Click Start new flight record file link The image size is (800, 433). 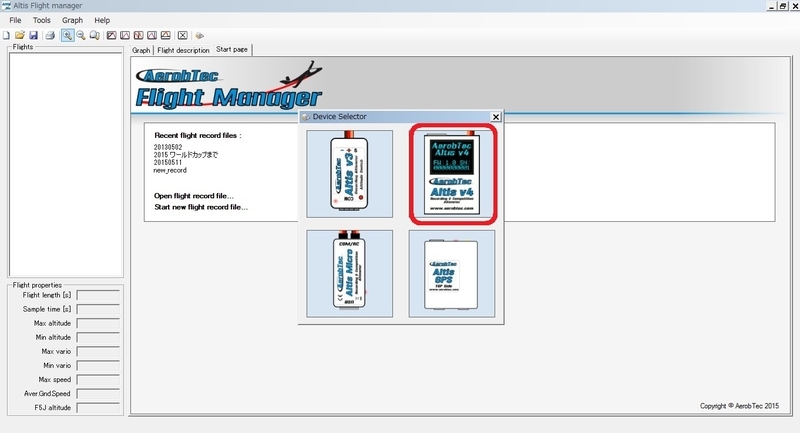(201, 207)
